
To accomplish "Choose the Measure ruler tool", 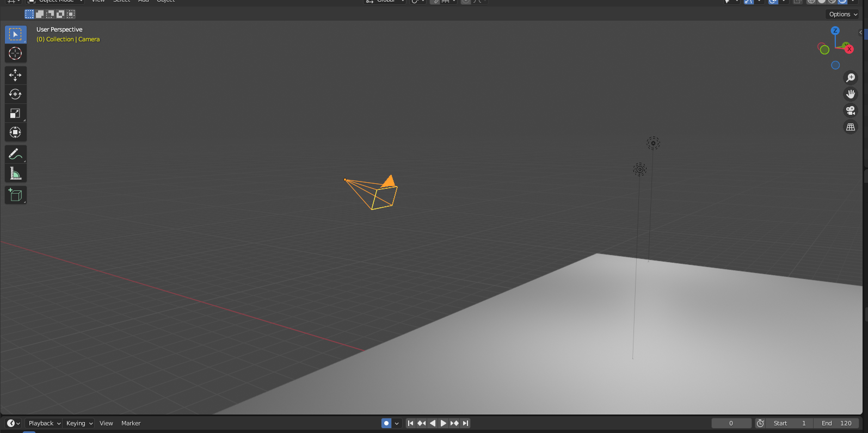I will click(15, 174).
